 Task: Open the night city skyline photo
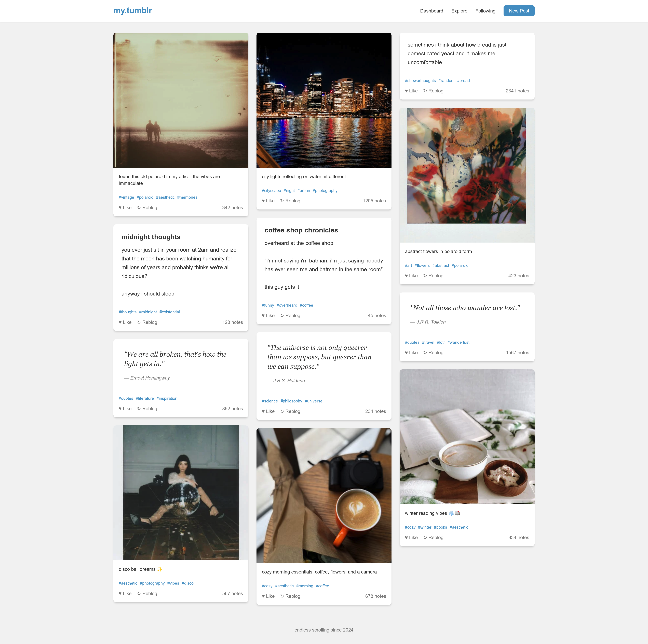(324, 100)
